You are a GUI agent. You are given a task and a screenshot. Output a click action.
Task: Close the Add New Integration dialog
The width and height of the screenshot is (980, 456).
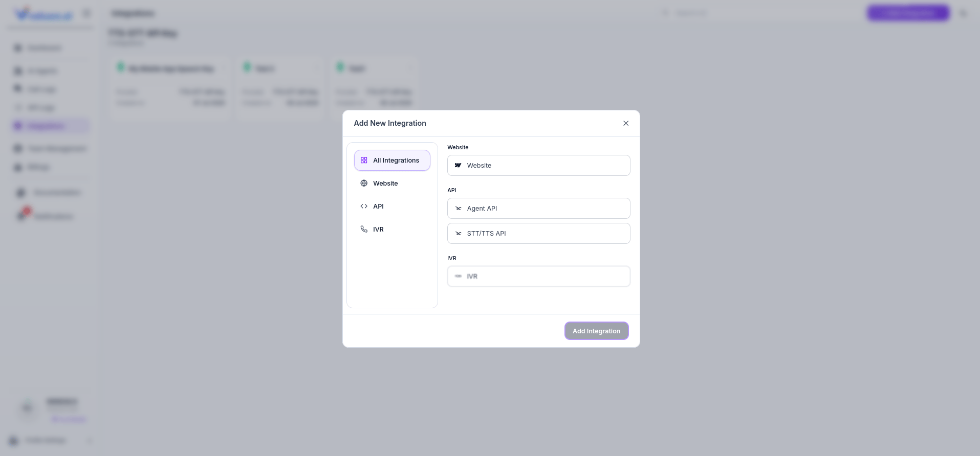626,123
